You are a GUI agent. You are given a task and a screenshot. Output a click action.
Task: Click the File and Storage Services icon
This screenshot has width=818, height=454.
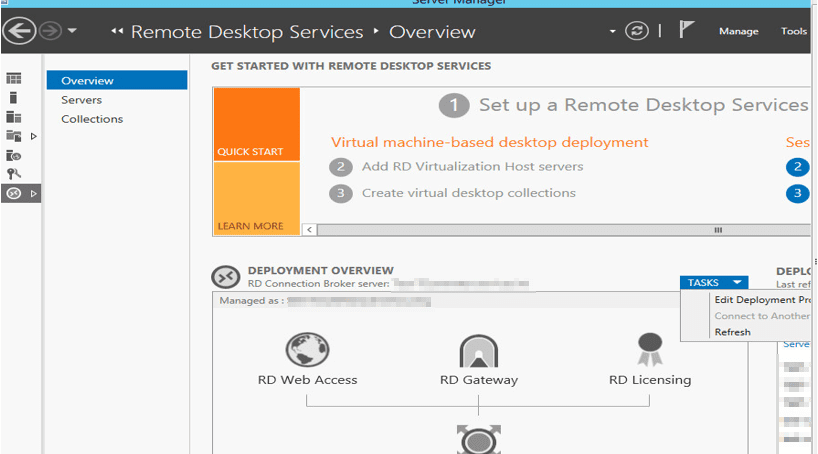pyautogui.click(x=14, y=136)
